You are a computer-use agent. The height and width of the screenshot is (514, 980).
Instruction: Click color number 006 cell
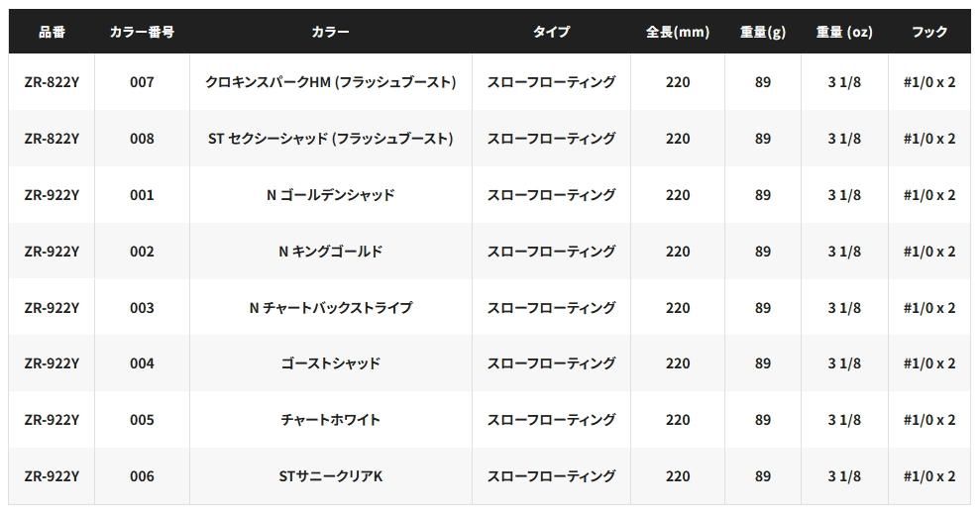click(142, 476)
